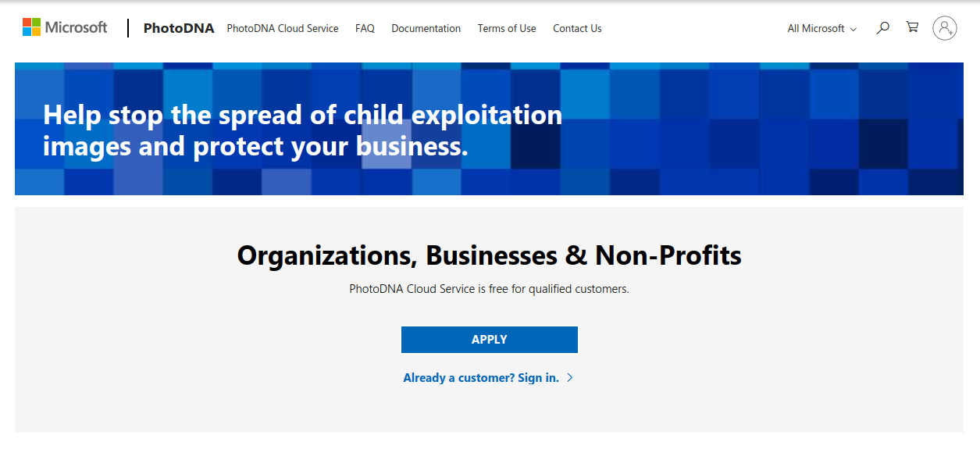Navigate to Documentation

[x=426, y=28]
